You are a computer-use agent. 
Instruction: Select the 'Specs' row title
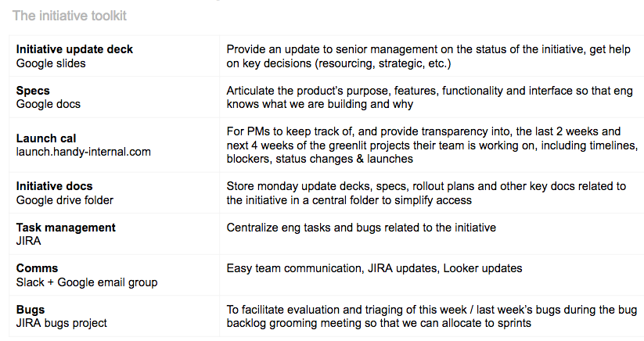point(33,91)
